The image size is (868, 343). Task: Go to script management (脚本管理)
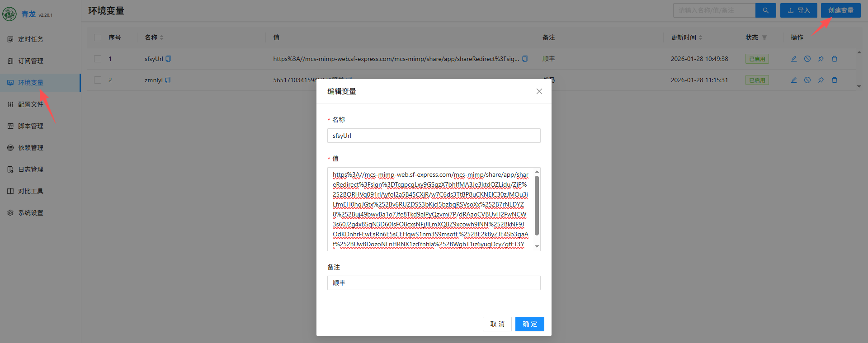pos(31,126)
